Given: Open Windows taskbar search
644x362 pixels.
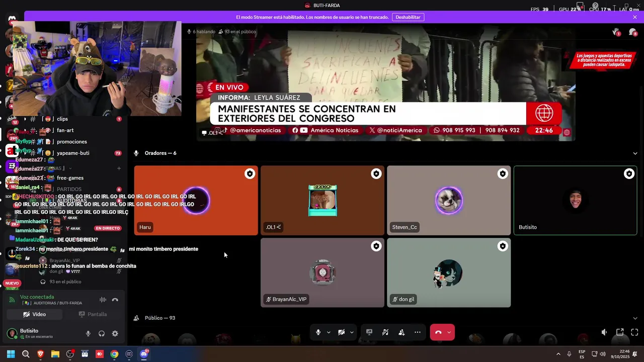Looking at the screenshot, I should tap(26, 354).
